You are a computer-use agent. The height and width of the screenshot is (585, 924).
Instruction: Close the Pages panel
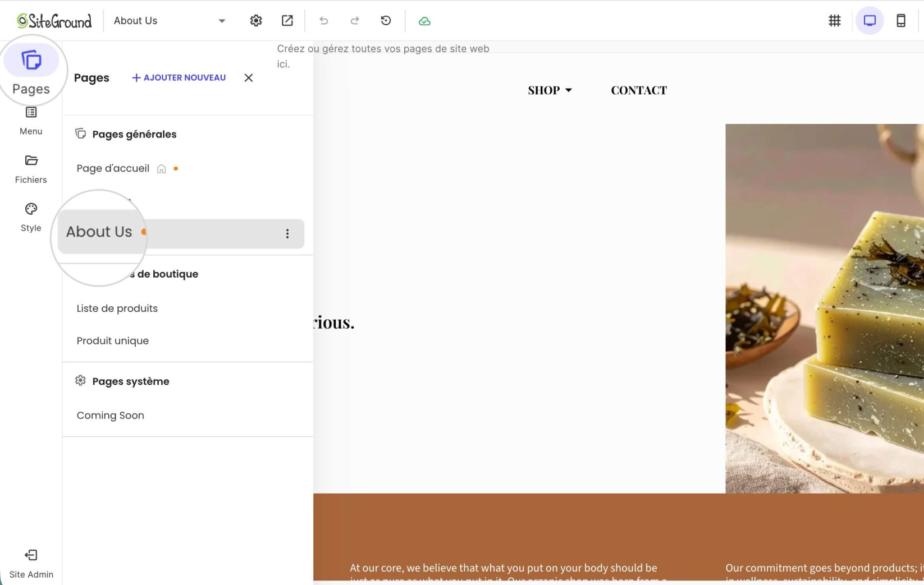point(249,77)
